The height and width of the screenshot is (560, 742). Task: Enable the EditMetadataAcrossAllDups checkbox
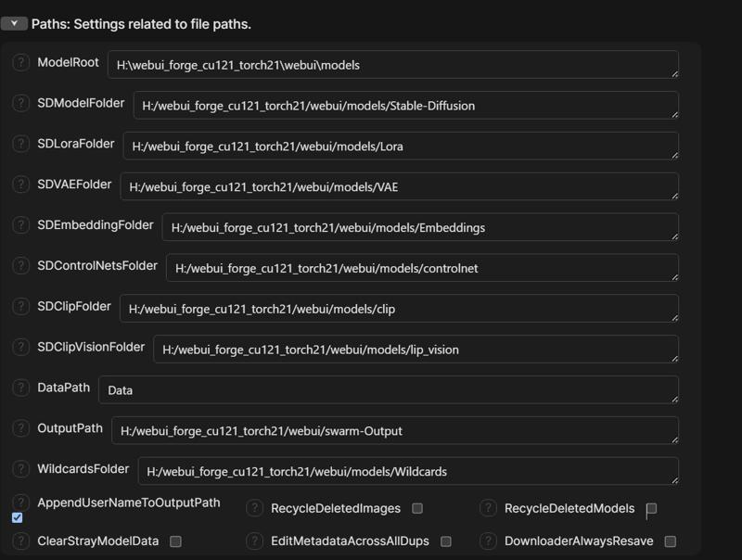click(446, 541)
